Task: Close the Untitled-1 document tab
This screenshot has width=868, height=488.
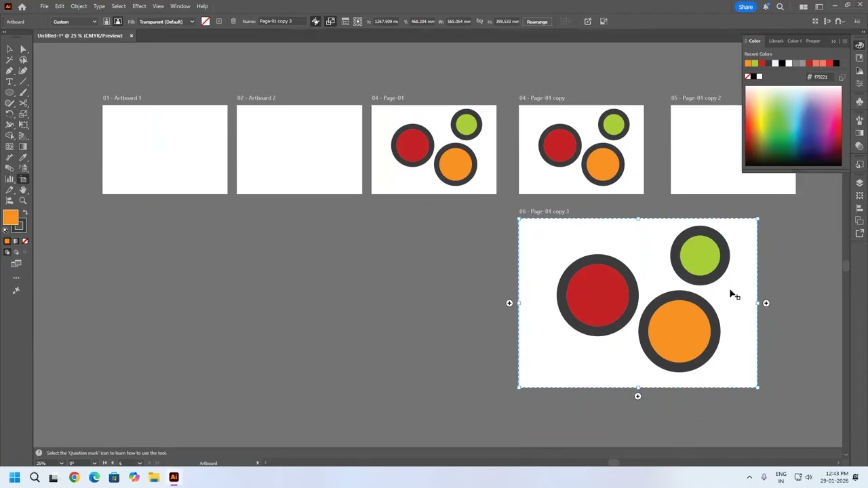Action: [131, 35]
